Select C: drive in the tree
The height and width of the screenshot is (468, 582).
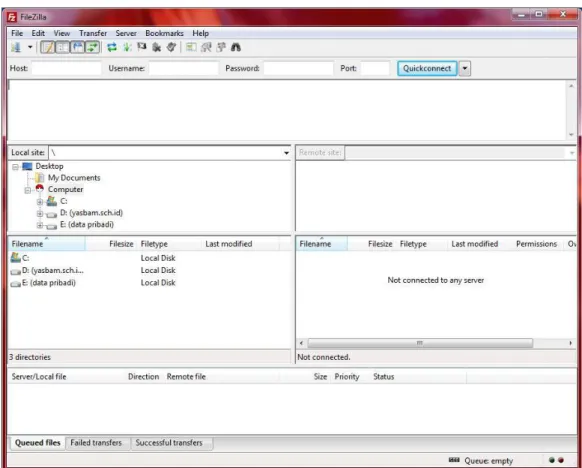click(63, 201)
